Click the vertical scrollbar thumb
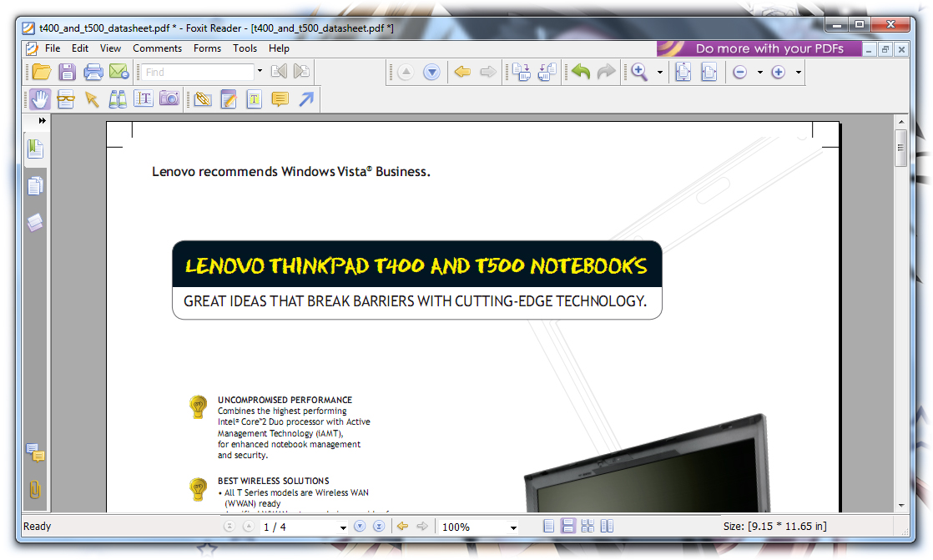Image resolution: width=933 pixels, height=560 pixels. [901, 149]
